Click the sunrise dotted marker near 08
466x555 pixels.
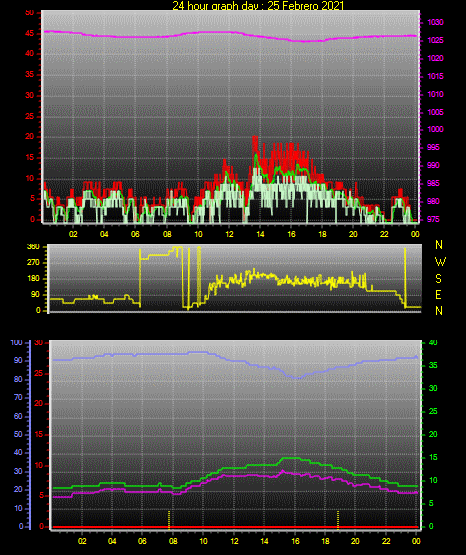click(169, 520)
